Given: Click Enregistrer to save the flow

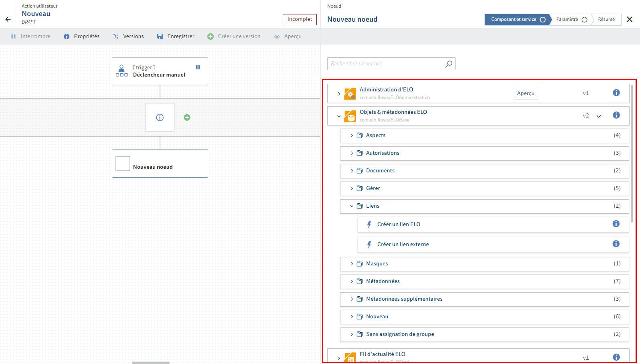Looking at the screenshot, I should [176, 36].
